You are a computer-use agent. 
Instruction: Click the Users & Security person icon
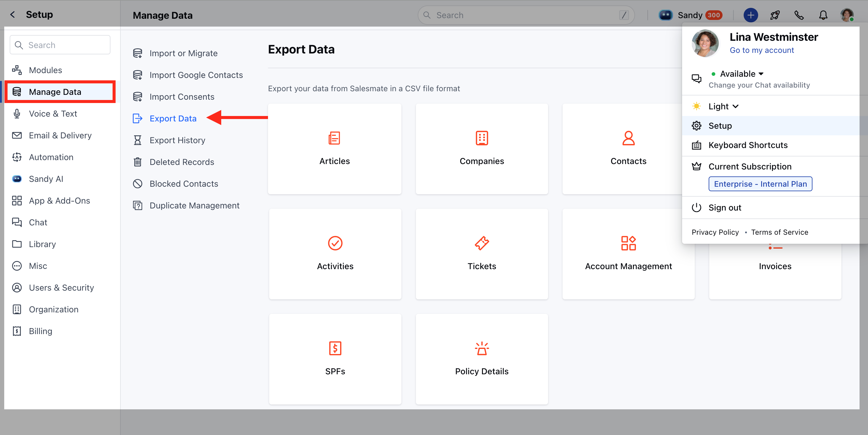coord(17,288)
